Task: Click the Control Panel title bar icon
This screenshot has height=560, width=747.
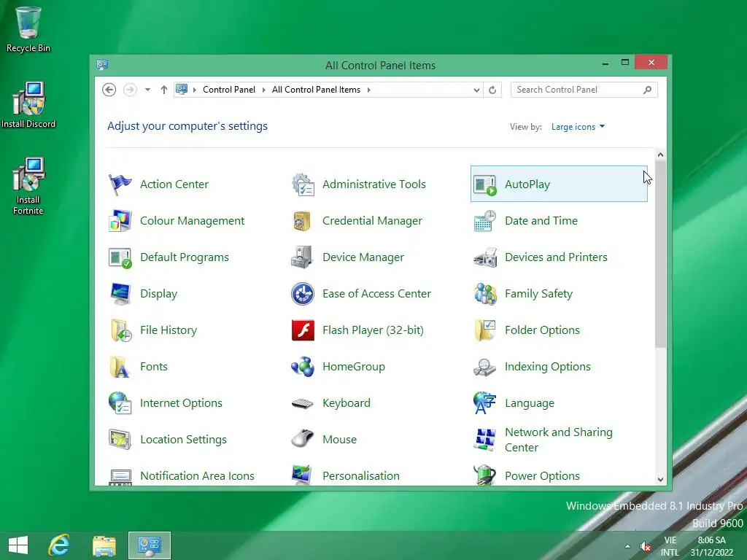Action: 102,65
